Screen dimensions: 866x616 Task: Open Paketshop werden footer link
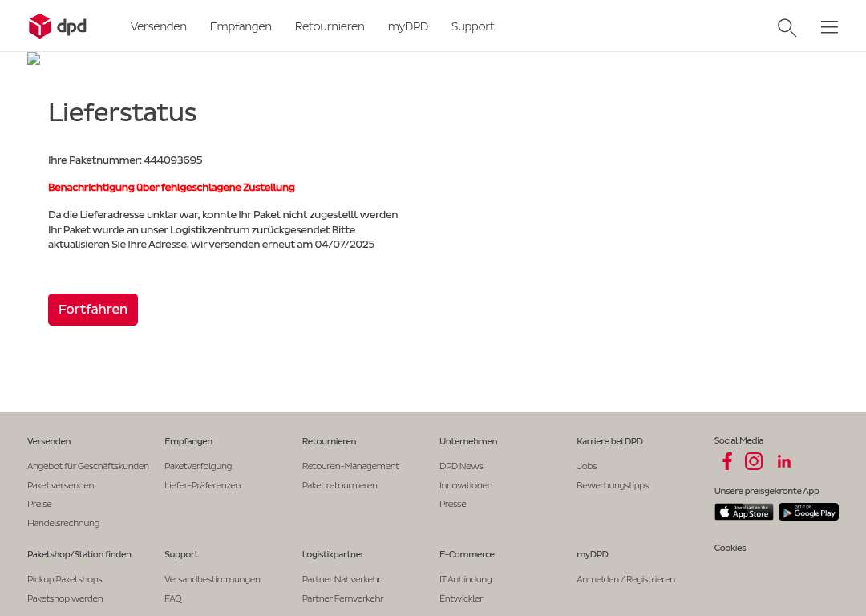(65, 598)
